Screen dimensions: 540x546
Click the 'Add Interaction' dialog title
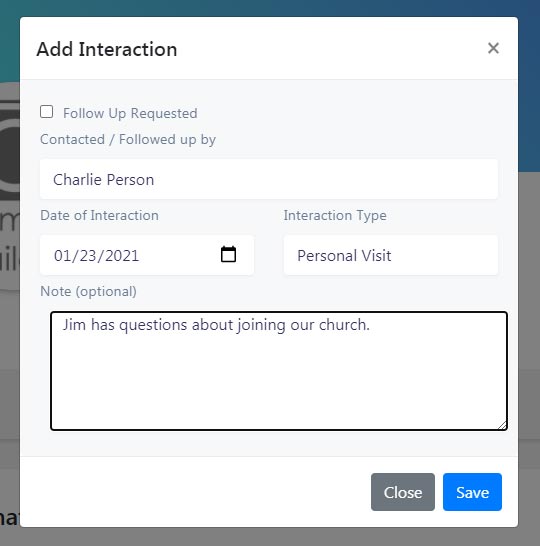tap(107, 49)
